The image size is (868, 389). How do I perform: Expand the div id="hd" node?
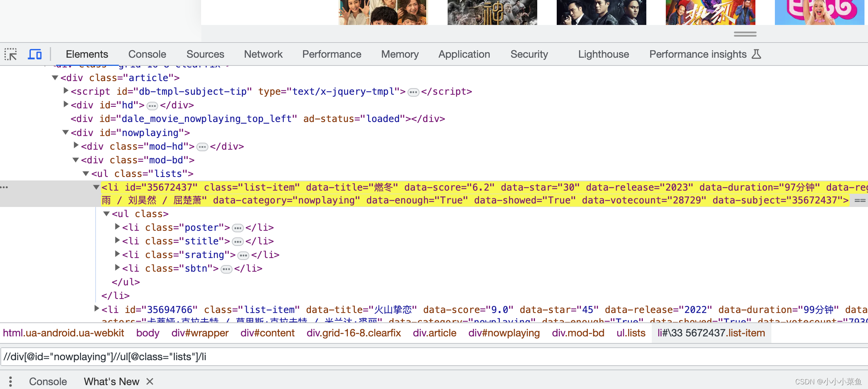click(66, 104)
